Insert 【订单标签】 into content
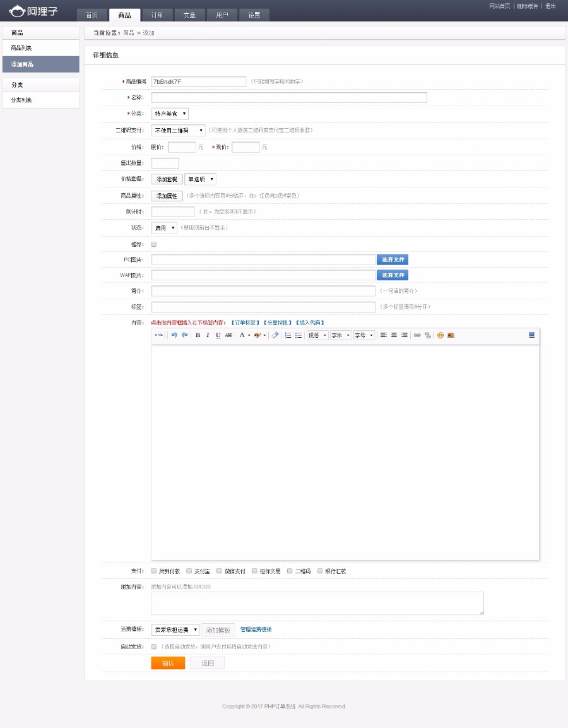Image resolution: width=568 pixels, height=728 pixels. pos(245,323)
